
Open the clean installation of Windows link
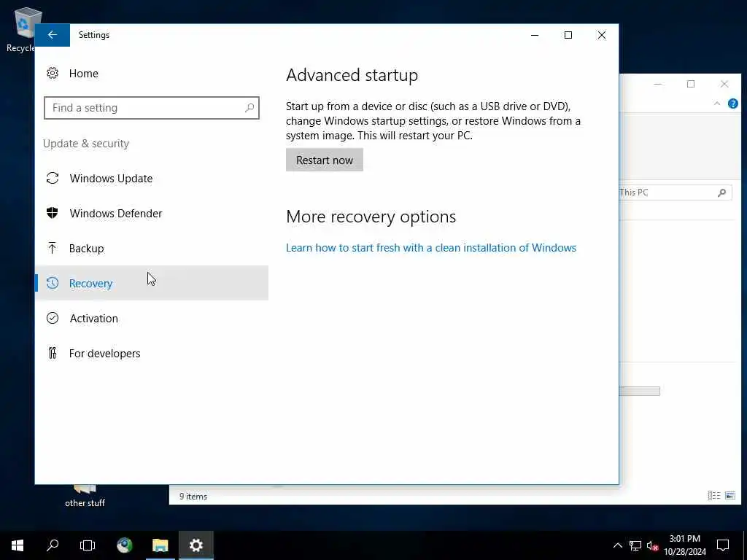pos(430,248)
